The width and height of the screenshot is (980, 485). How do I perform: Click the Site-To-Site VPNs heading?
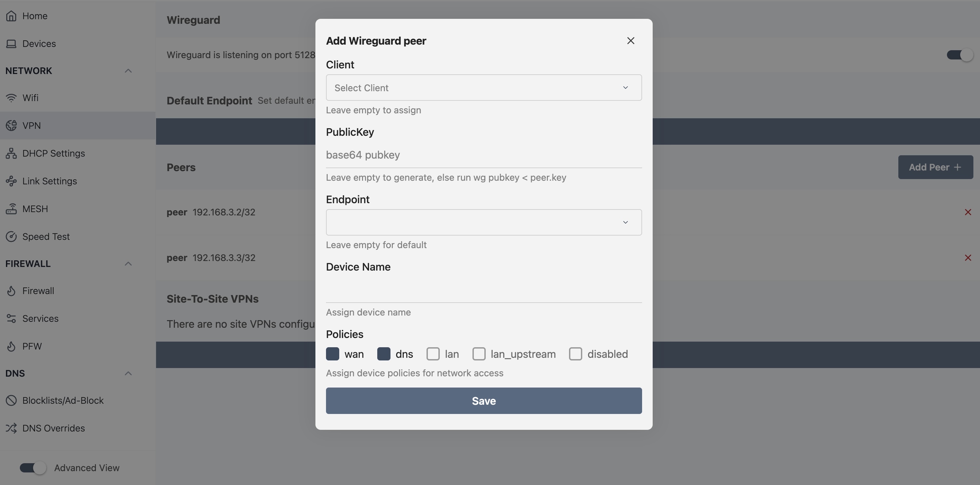tap(213, 299)
